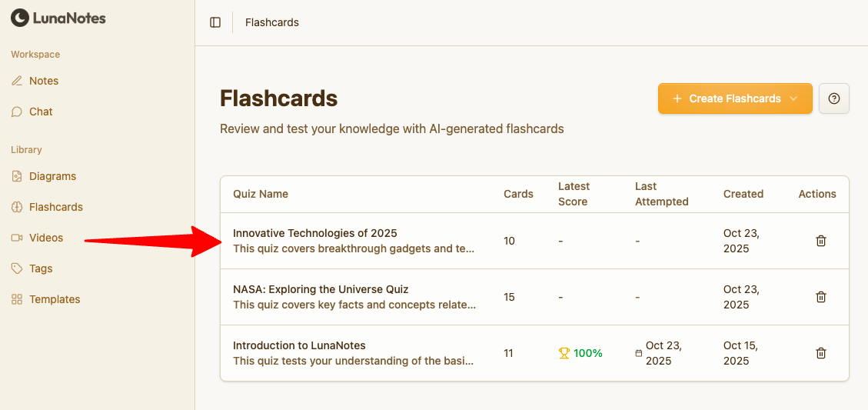Click the Create Flashcards button
This screenshot has width=868, height=410.
pos(727,98)
